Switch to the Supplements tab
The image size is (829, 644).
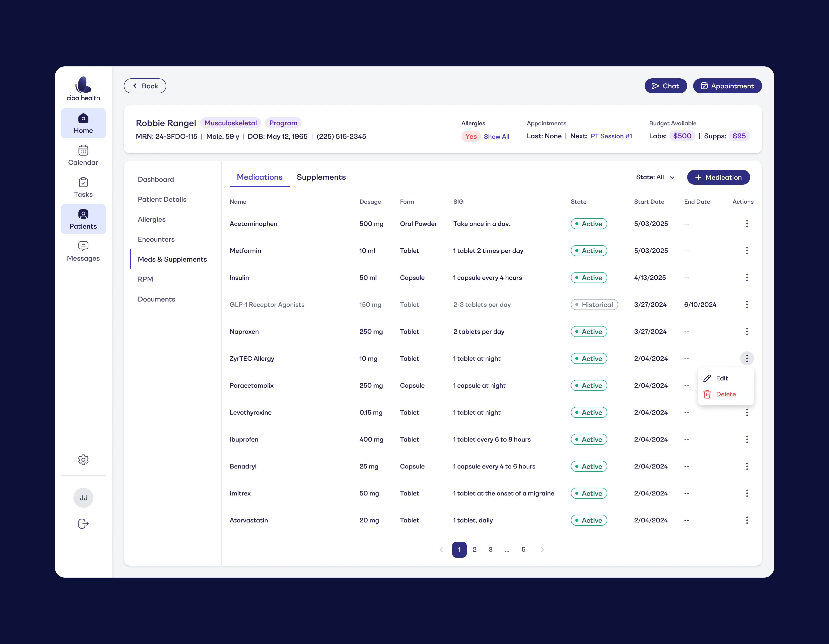coord(321,177)
